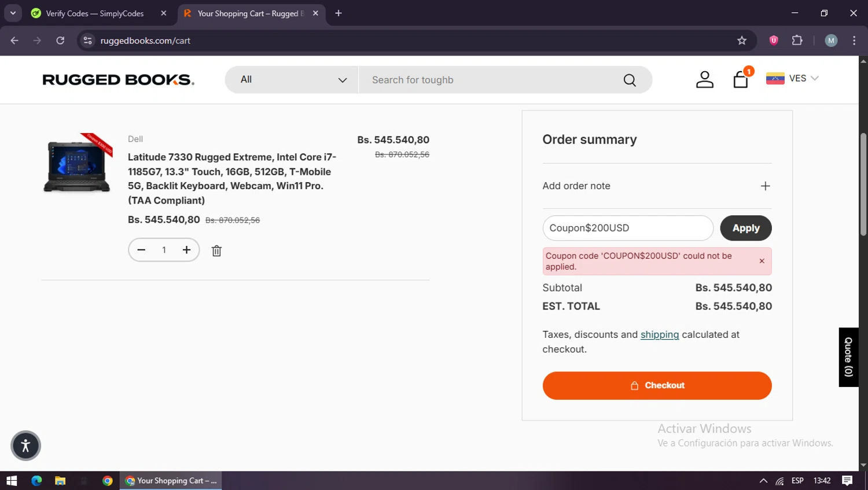
Task: Open the network Wi-Fi tray icon
Action: point(780,481)
